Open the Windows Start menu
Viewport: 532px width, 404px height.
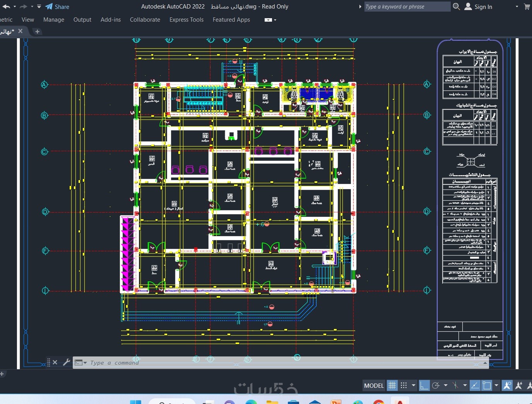click(135, 402)
